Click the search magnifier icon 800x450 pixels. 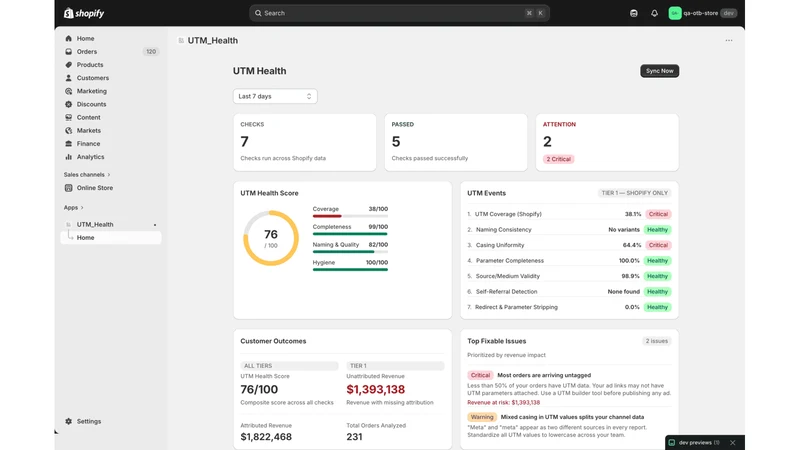pyautogui.click(x=258, y=13)
